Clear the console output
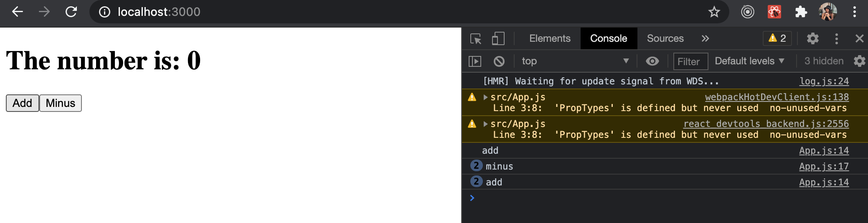The image size is (868, 223). tap(499, 61)
